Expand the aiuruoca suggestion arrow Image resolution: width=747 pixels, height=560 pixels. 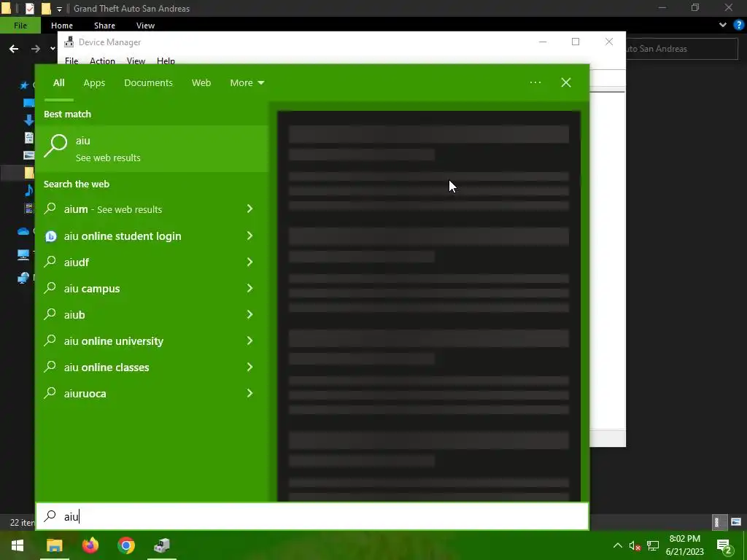click(x=249, y=392)
